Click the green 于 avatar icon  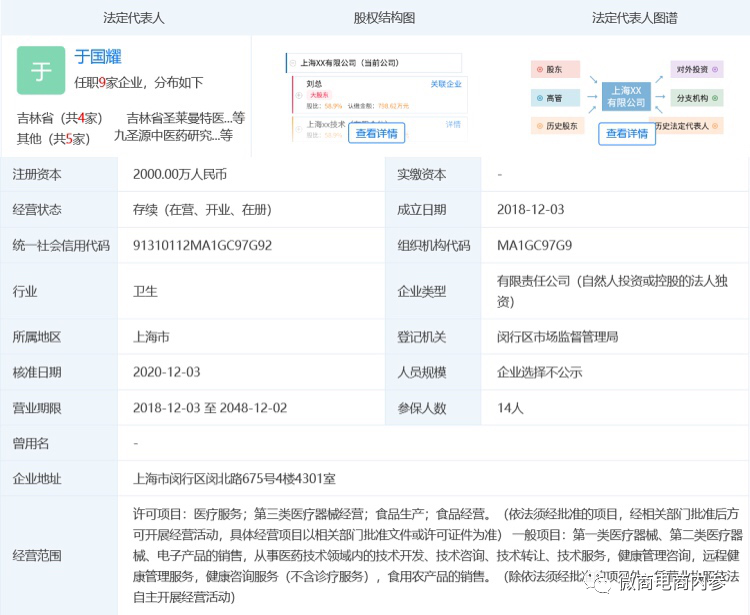click(x=41, y=70)
